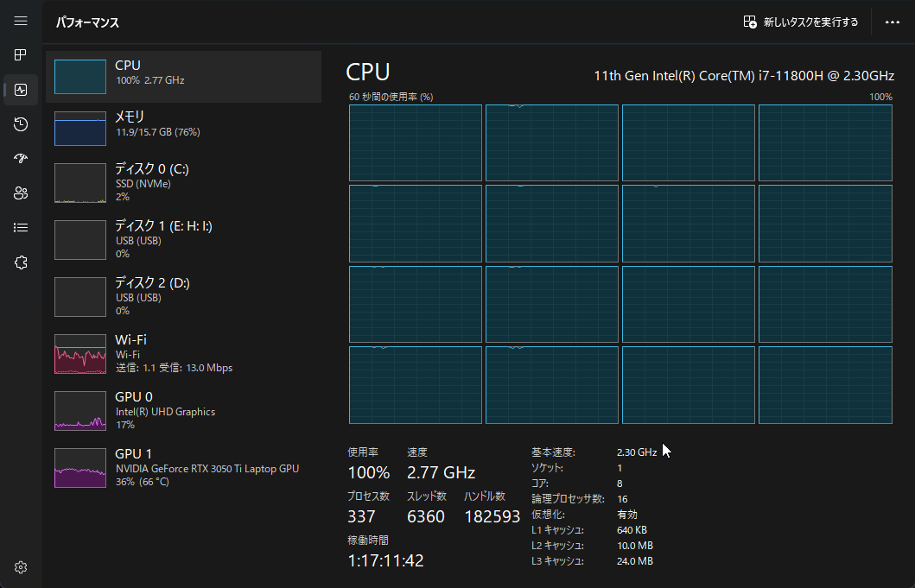Select ディスク 0 (C:) in the list
This screenshot has width=915, height=588.
(x=183, y=181)
